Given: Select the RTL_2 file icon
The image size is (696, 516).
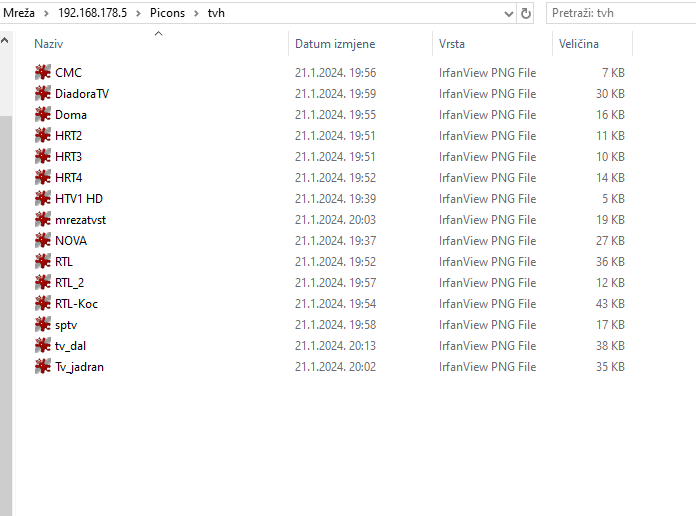Looking at the screenshot, I should [x=43, y=282].
